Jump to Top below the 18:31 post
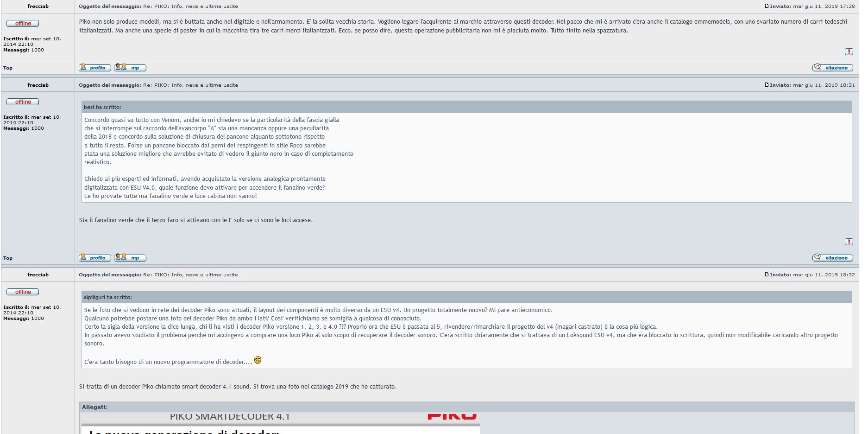Image resolution: width=868 pixels, height=434 pixels. (8, 258)
